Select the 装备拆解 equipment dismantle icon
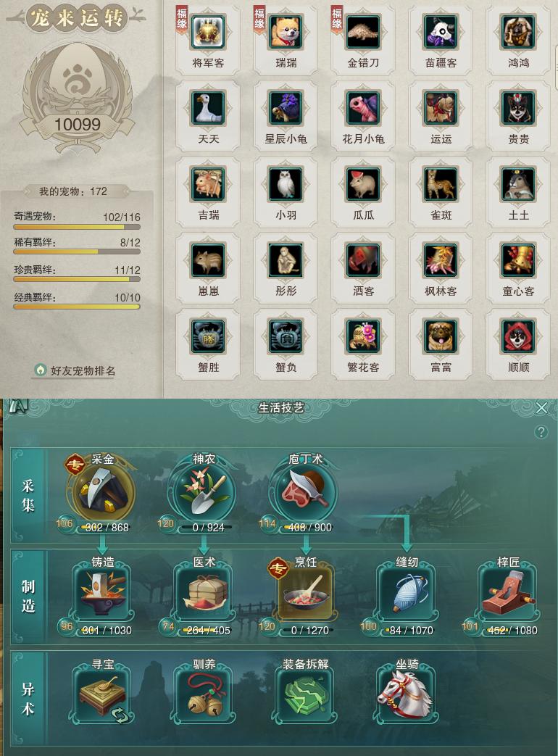The width and height of the screenshot is (558, 756). pos(305,695)
